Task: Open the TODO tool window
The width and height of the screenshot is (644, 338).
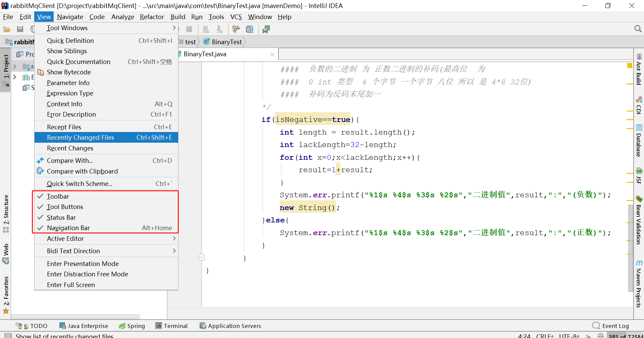Action: [32, 326]
